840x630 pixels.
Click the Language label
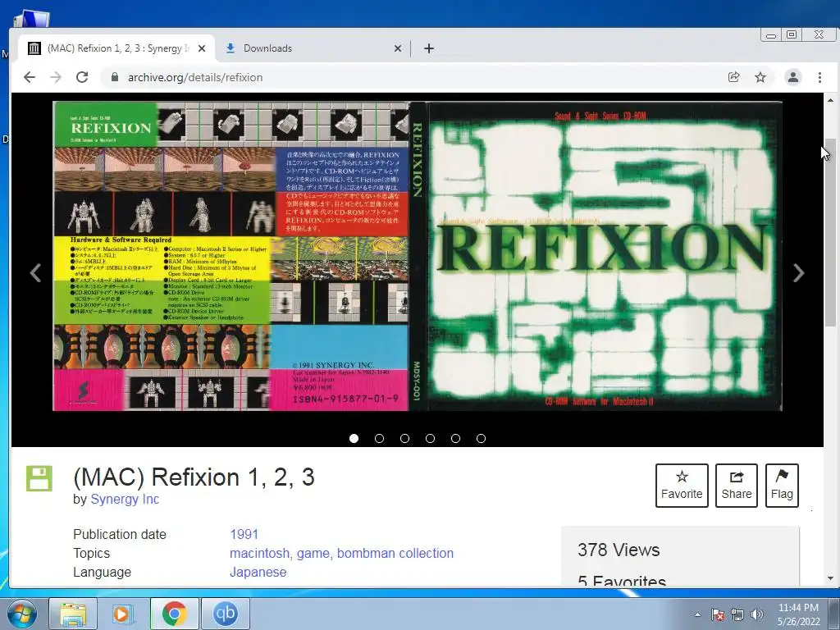pos(102,572)
